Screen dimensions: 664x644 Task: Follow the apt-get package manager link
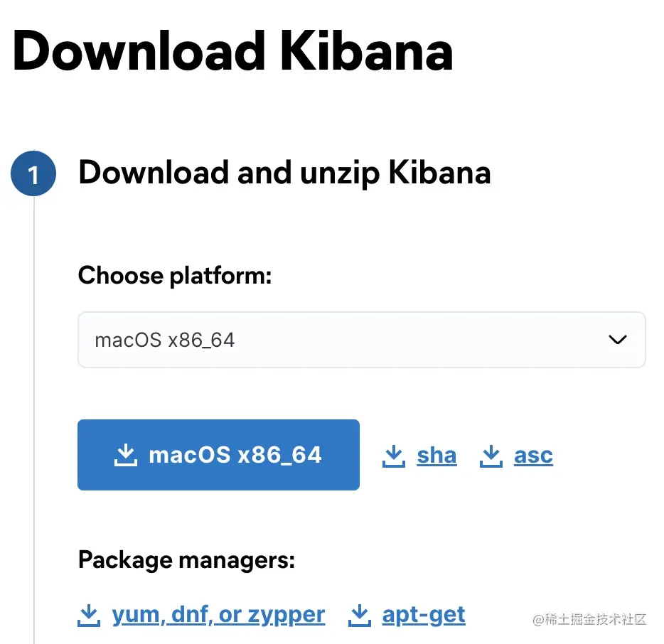[424, 614]
